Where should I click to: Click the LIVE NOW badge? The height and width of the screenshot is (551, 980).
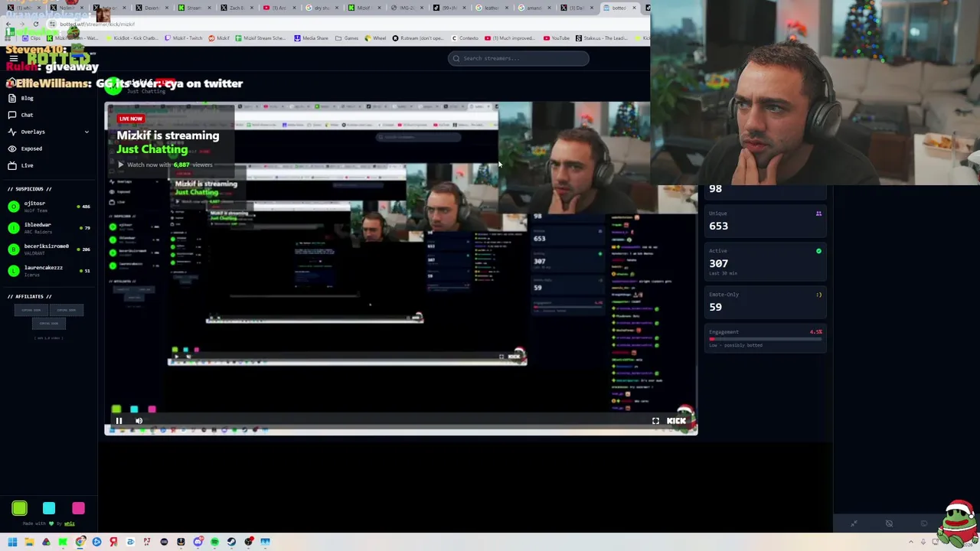coord(131,119)
